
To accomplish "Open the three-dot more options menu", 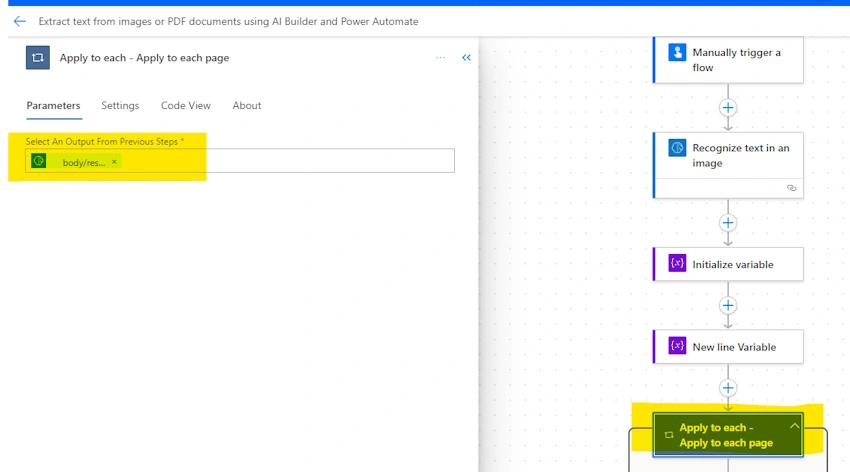I will point(440,57).
